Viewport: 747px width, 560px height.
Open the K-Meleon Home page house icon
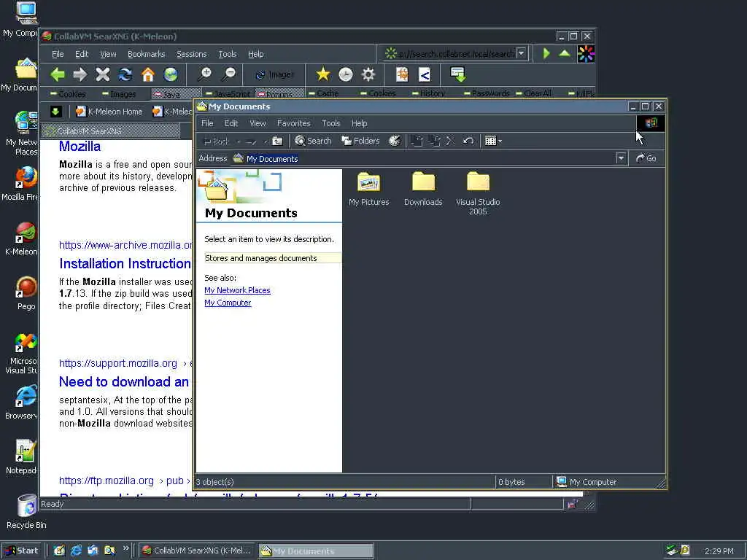[x=148, y=74]
